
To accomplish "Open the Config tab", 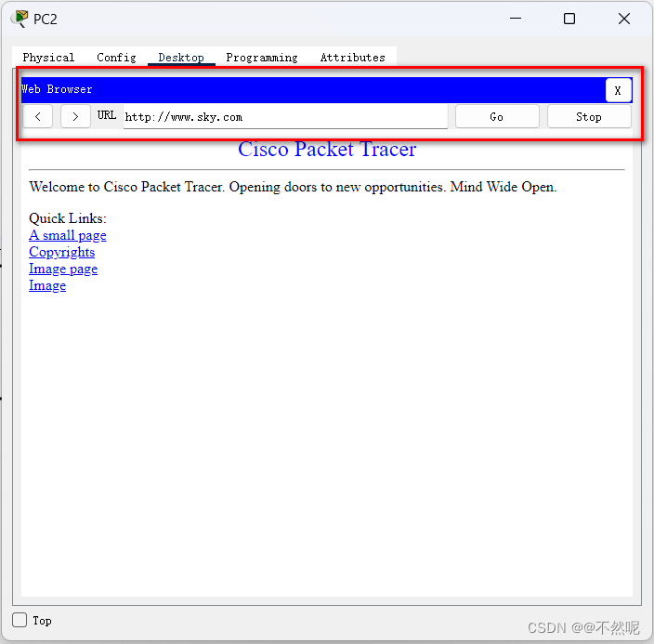I will (116, 58).
